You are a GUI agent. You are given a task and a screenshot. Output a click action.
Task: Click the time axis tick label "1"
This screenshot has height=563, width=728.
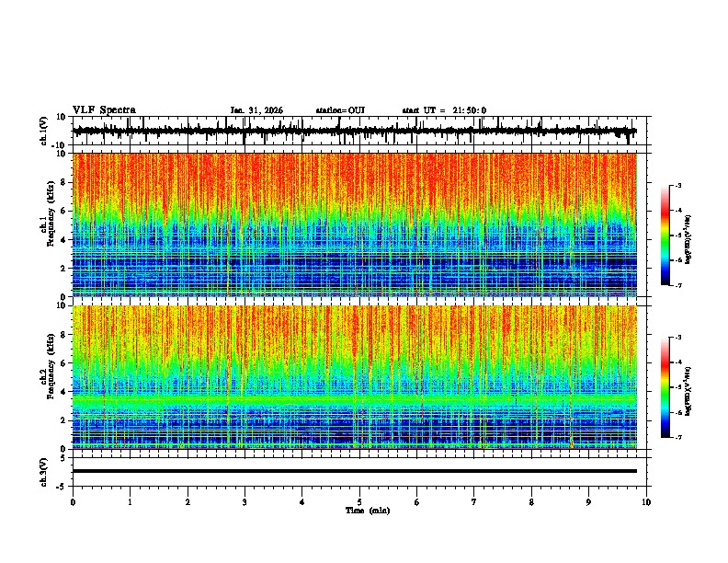tap(131, 502)
